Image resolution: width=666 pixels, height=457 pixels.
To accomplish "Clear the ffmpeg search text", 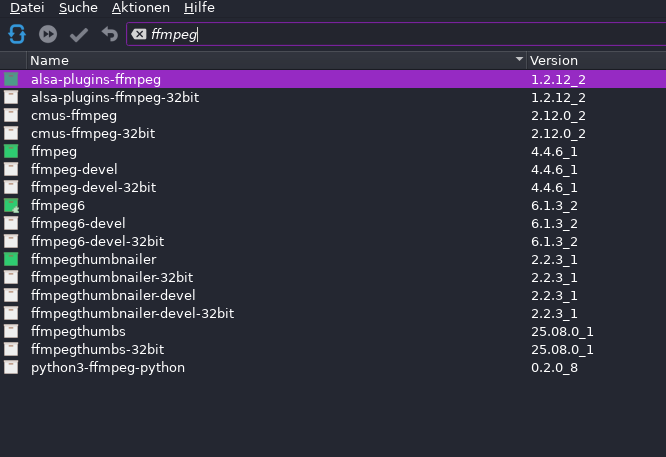I will coord(139,35).
